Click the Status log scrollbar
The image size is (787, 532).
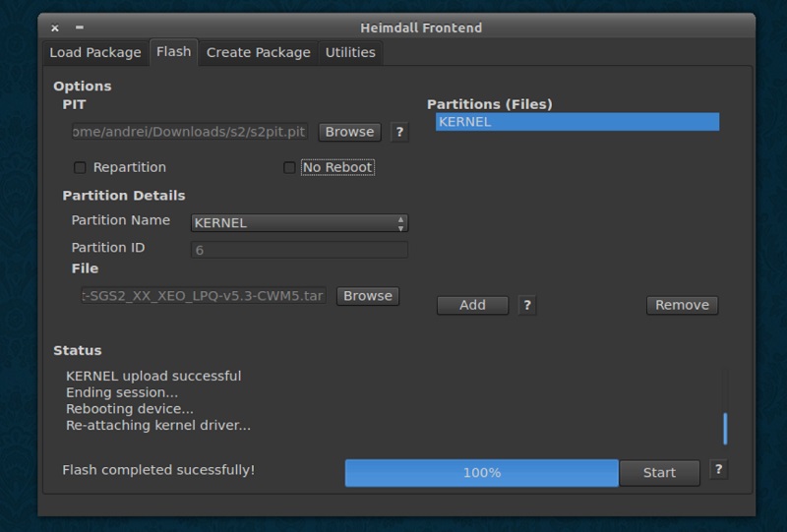pyautogui.click(x=725, y=427)
